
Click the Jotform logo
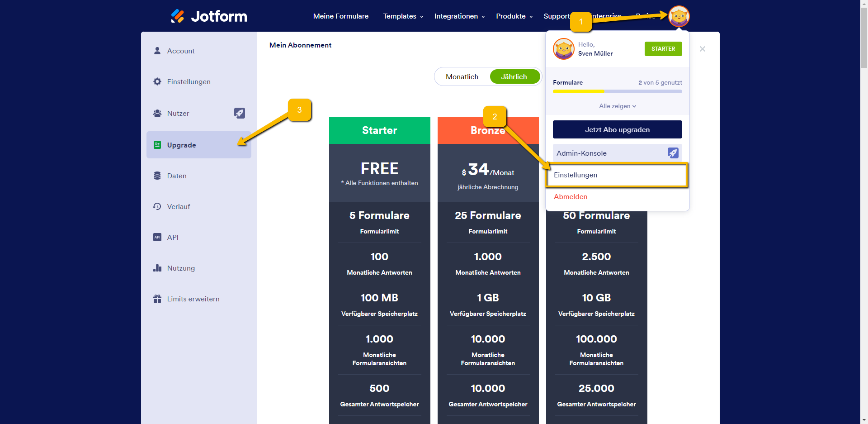(x=209, y=16)
